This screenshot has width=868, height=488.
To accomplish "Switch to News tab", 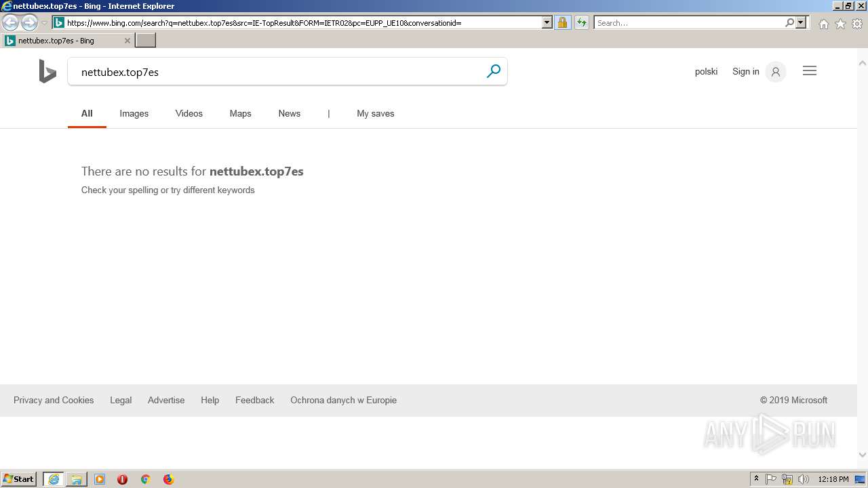I will coord(290,113).
